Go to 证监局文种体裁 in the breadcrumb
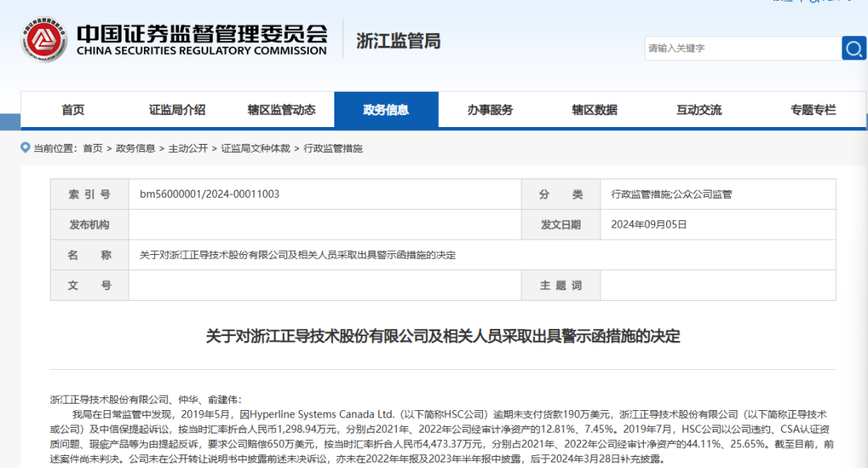 tap(256, 149)
